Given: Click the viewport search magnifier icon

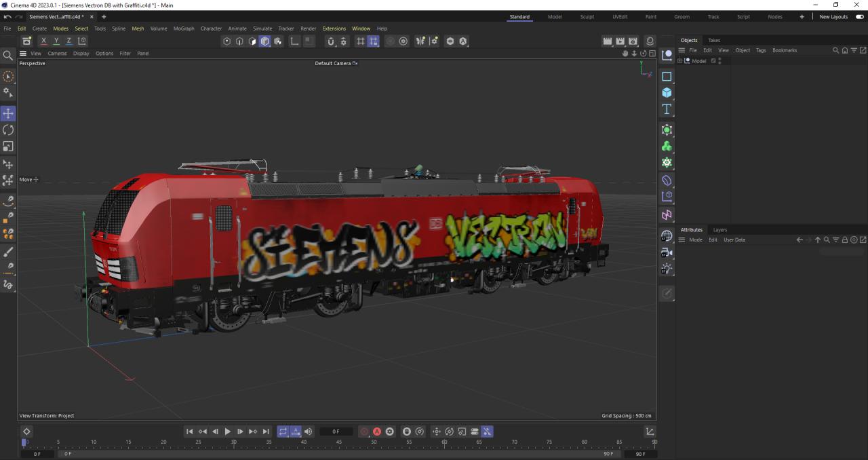Looking at the screenshot, I should [8, 56].
